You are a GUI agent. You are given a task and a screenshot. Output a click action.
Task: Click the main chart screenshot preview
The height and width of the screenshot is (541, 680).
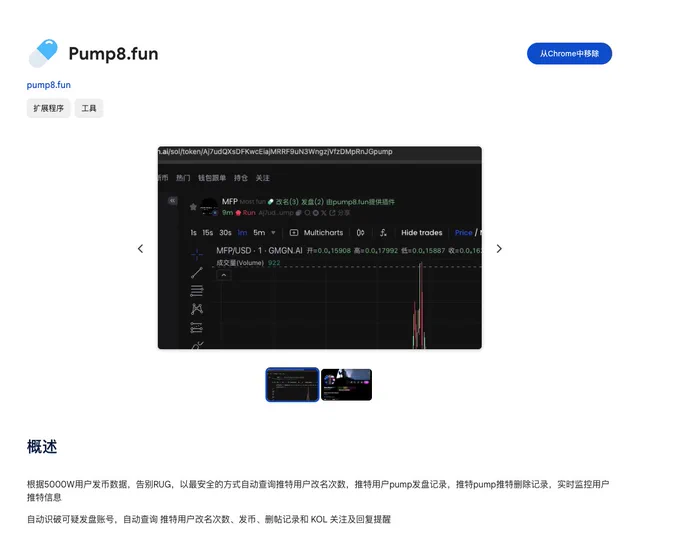pyautogui.click(x=320, y=247)
